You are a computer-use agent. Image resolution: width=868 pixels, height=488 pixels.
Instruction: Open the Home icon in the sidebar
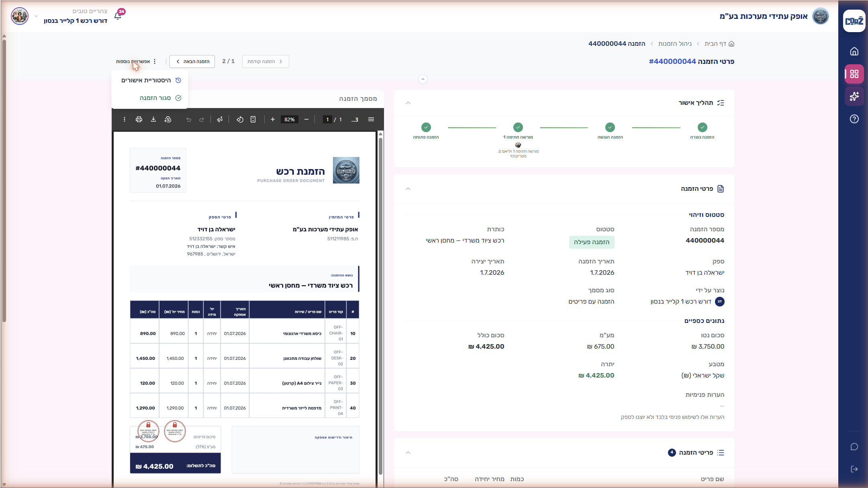pyautogui.click(x=854, y=51)
